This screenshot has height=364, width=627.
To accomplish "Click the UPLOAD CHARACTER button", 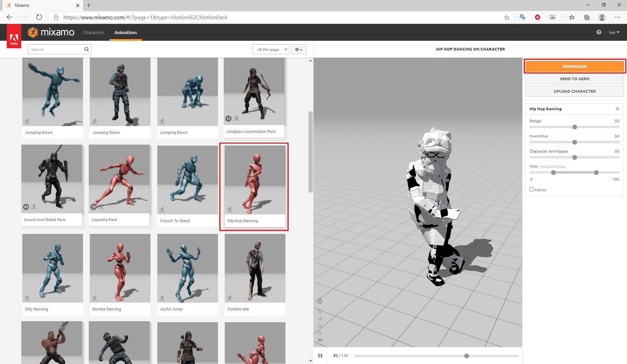I will click(x=575, y=91).
